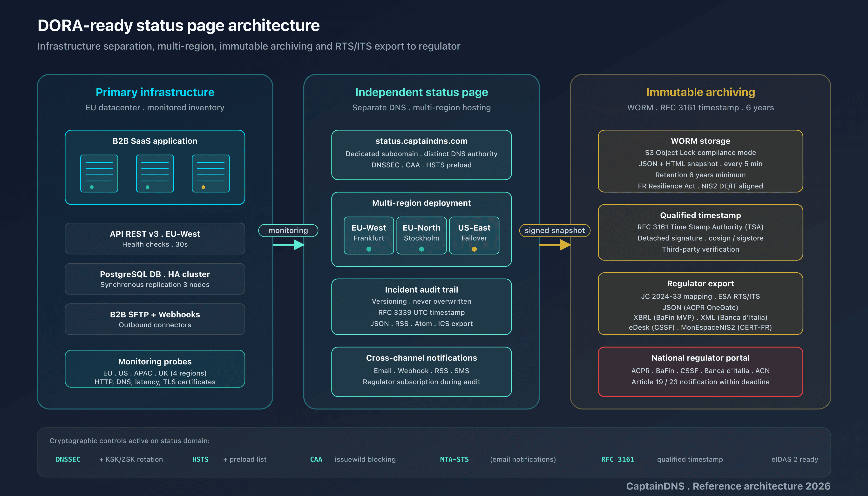The image size is (868, 496).
Task: Select the US-East Failover region card
Action: 474,235
